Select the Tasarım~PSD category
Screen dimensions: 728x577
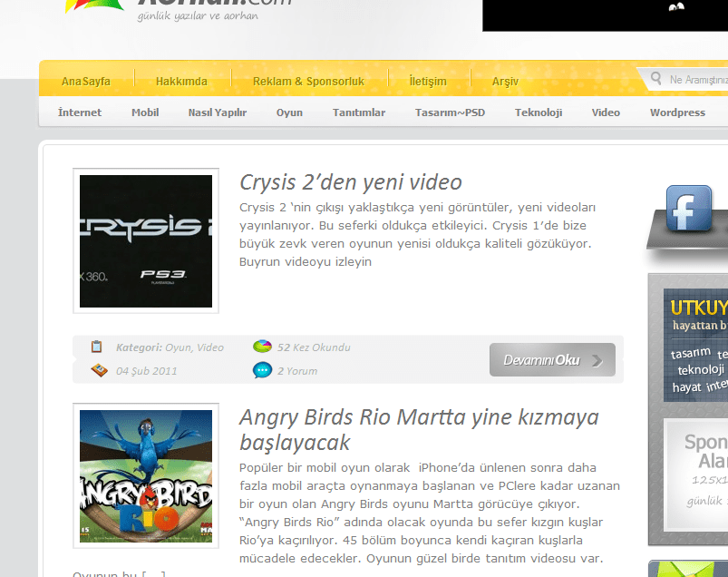coord(450,112)
